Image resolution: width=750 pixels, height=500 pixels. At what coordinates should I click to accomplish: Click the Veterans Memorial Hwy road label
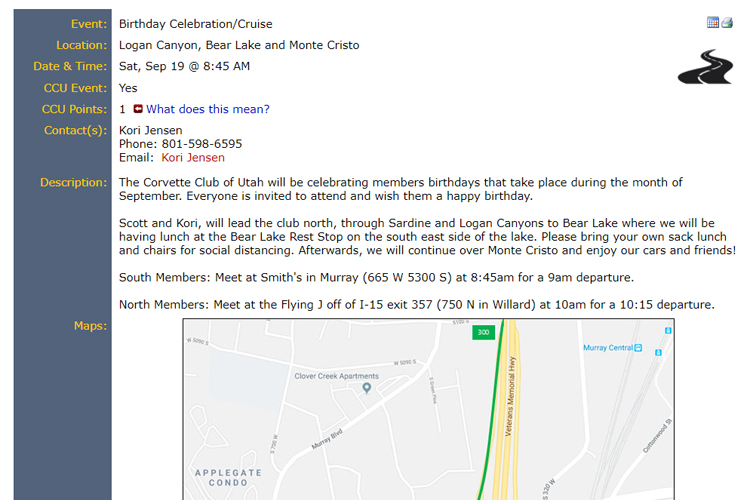point(510,396)
